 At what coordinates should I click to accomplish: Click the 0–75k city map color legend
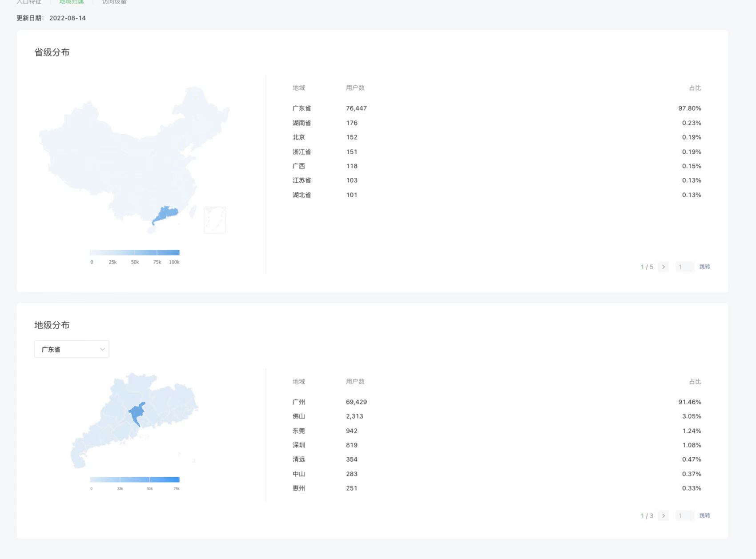(135, 479)
